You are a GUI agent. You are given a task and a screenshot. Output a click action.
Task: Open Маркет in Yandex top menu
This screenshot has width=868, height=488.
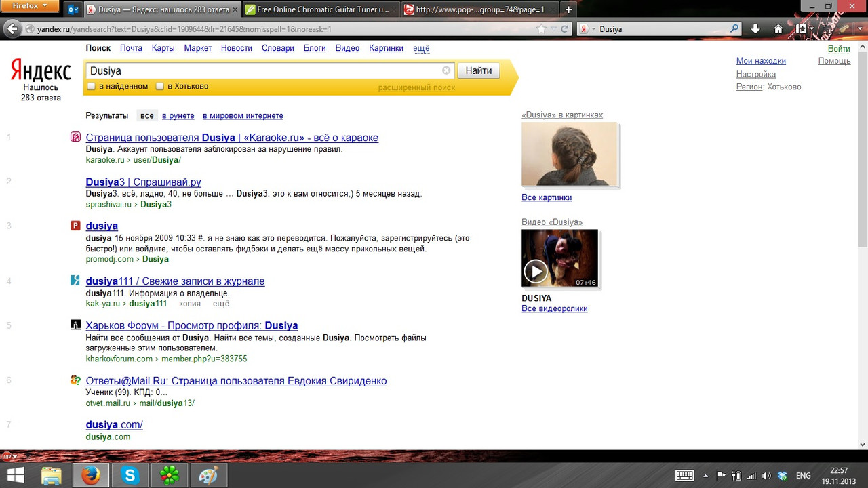point(198,48)
